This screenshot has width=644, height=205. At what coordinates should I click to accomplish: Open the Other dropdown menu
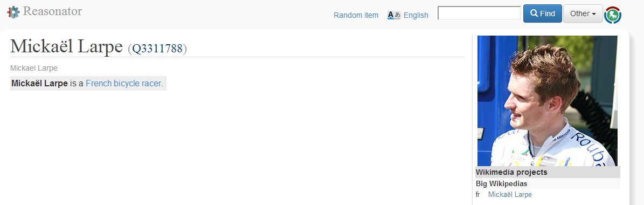tap(583, 13)
